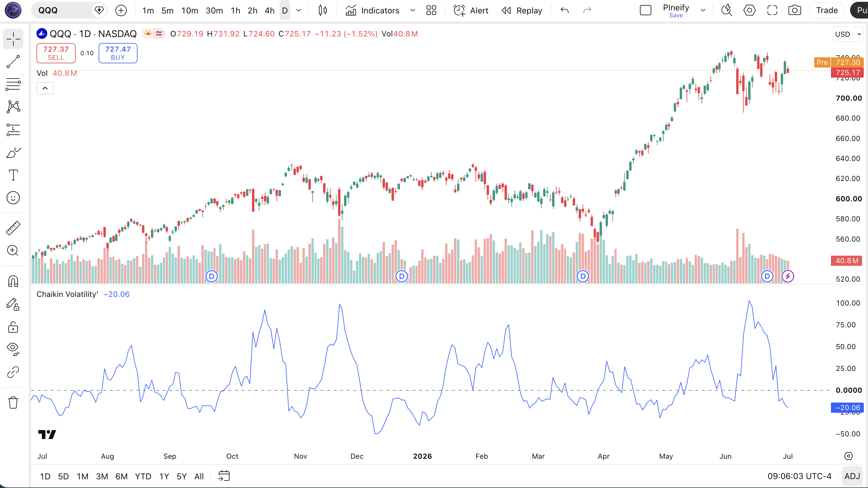The width and height of the screenshot is (868, 488).
Task: Click the TradingView logo watermark
Action: click(x=47, y=435)
